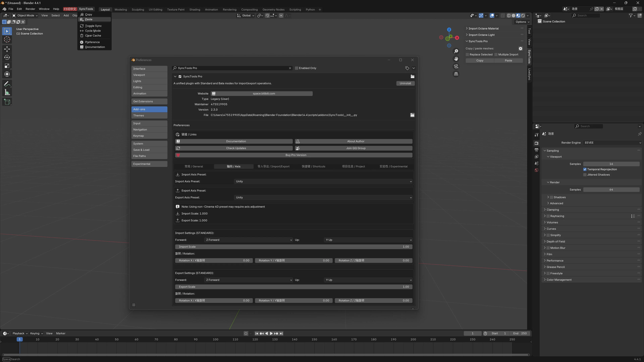Click the viewport zoom magnifier icon
The image size is (644, 362).
click(456, 51)
